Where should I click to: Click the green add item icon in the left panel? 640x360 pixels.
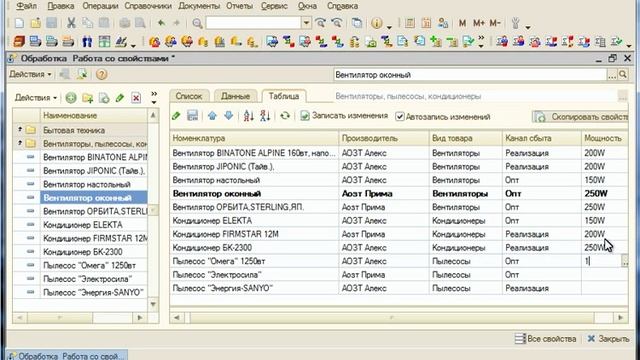pyautogui.click(x=71, y=98)
